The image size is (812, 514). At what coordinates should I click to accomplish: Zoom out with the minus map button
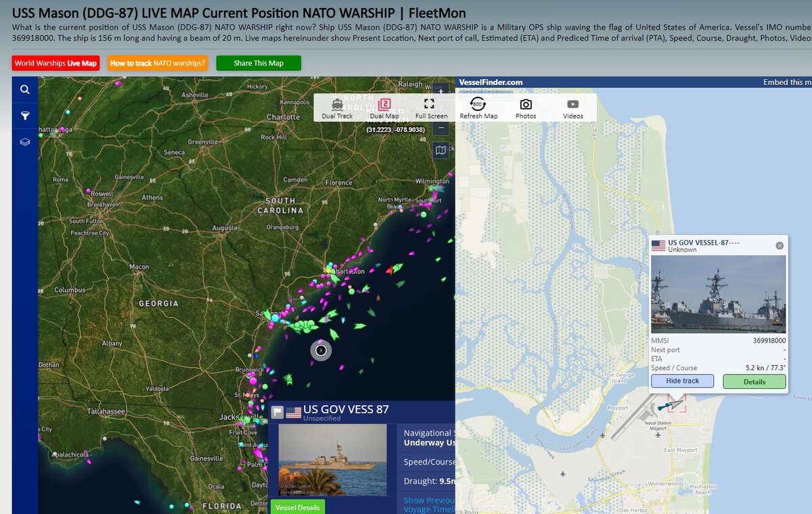(441, 127)
